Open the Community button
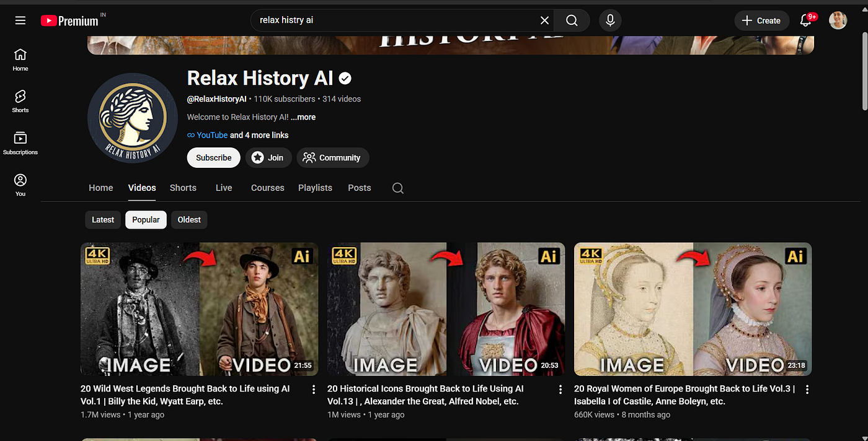This screenshot has width=868, height=441. coord(332,158)
